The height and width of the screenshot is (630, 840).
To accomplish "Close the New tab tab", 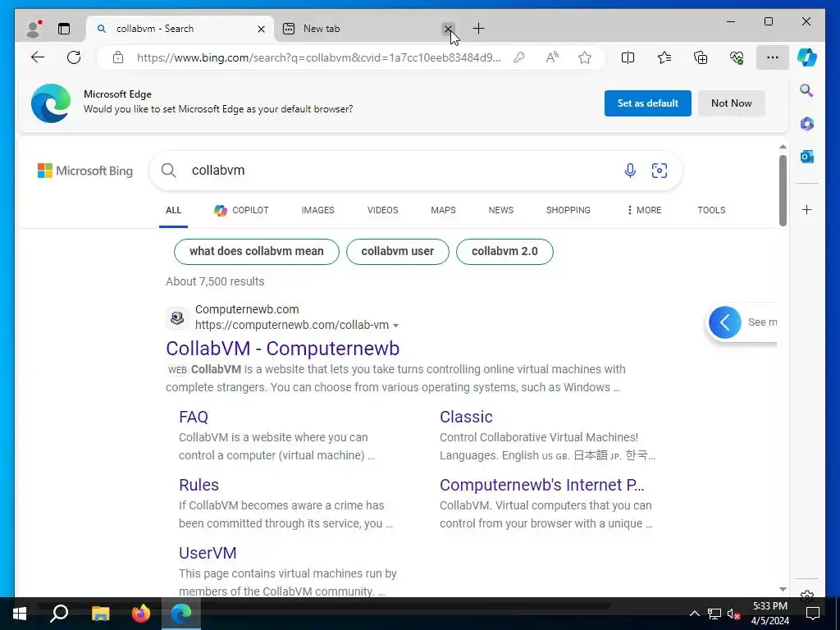I will tap(448, 29).
